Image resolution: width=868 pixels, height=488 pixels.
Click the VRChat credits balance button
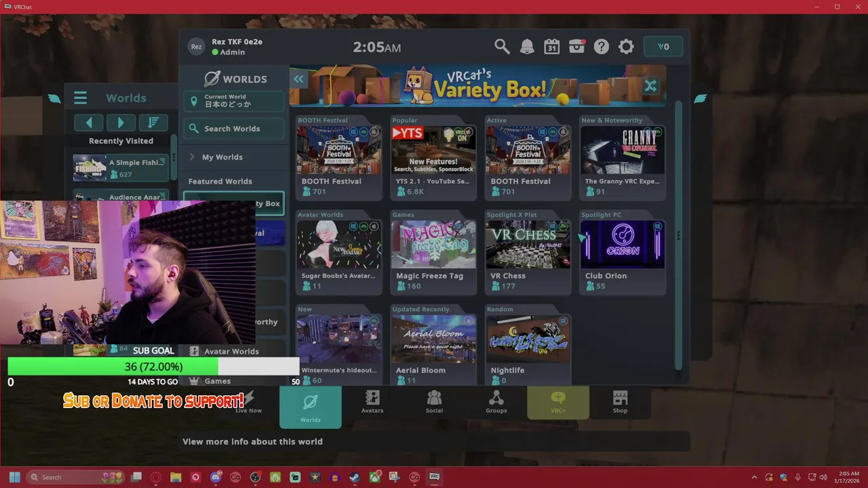663,46
